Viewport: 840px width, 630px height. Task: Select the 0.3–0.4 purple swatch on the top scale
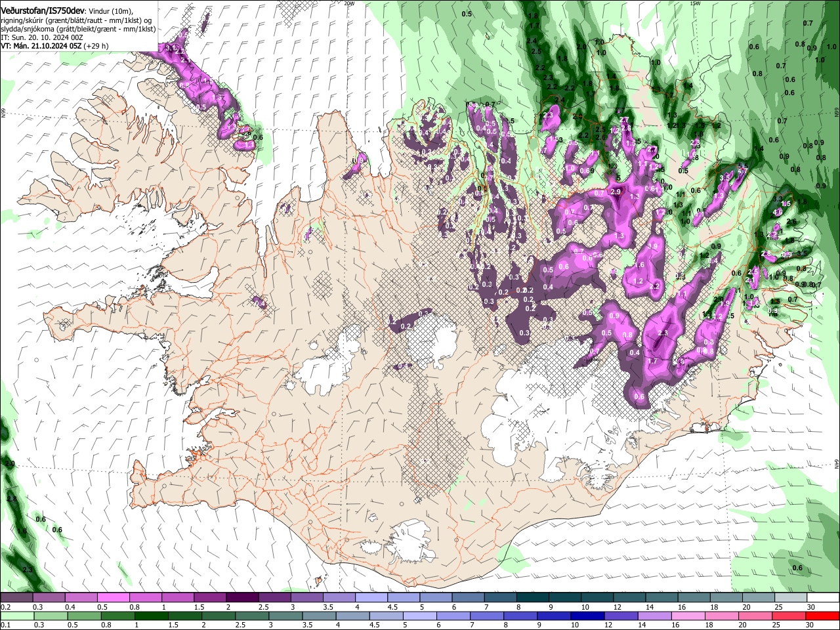pyautogui.click(x=49, y=598)
